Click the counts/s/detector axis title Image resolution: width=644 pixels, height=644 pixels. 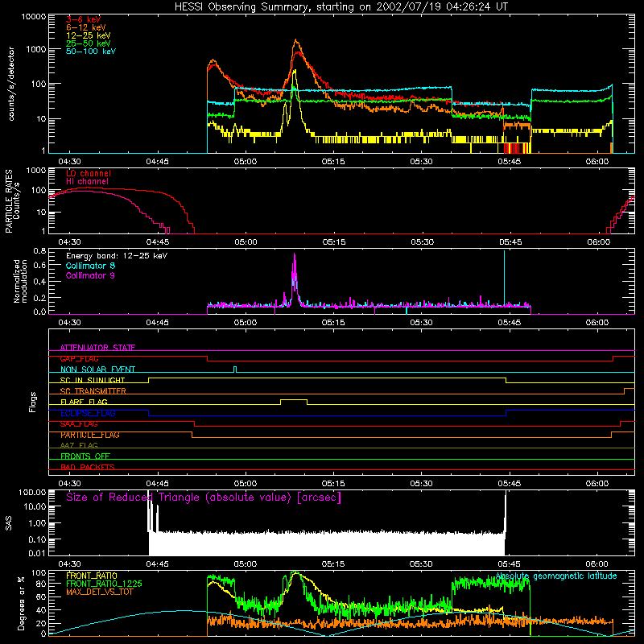pyautogui.click(x=10, y=84)
